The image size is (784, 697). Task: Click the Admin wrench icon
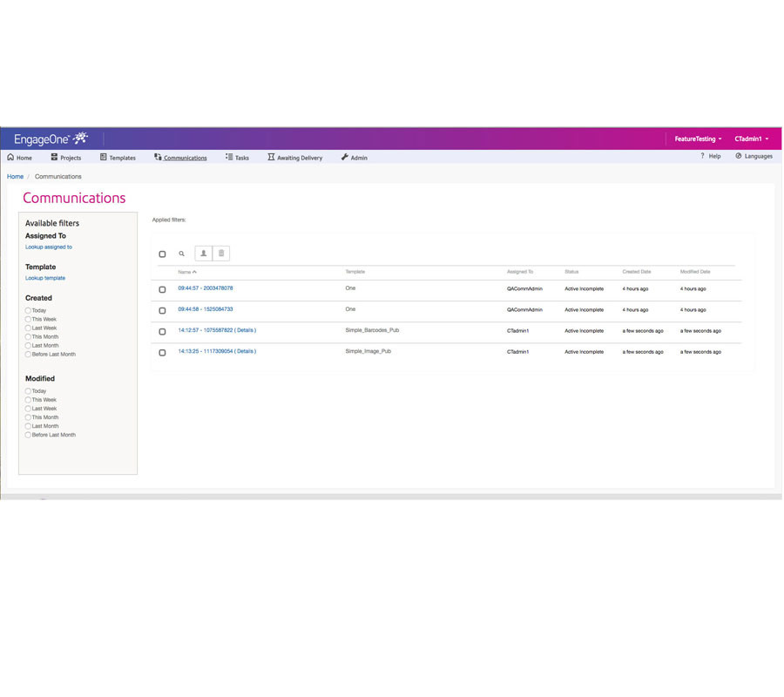pos(345,158)
